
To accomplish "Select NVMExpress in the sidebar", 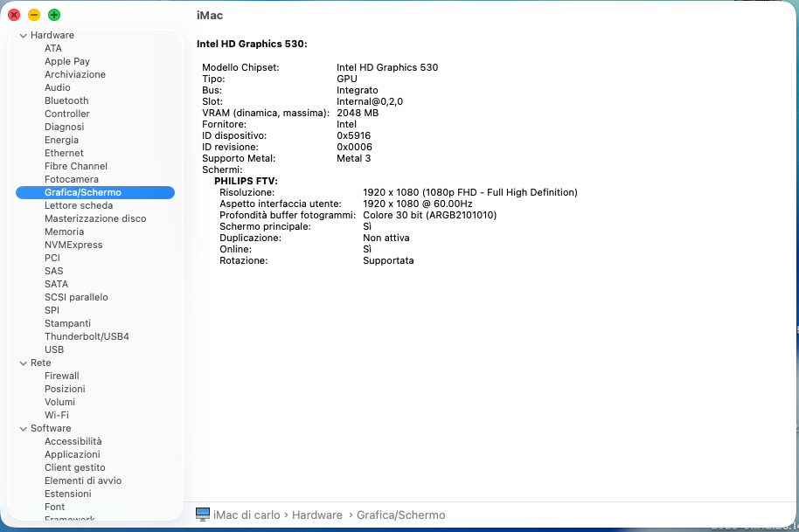I will pos(73,245).
